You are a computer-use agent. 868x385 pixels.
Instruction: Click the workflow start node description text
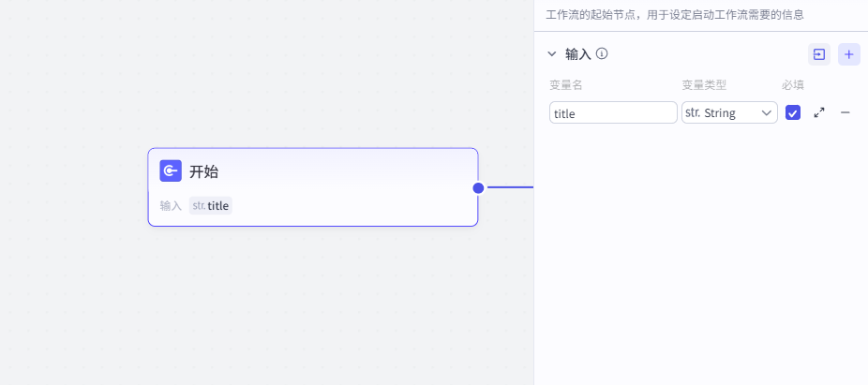pyautogui.click(x=674, y=15)
